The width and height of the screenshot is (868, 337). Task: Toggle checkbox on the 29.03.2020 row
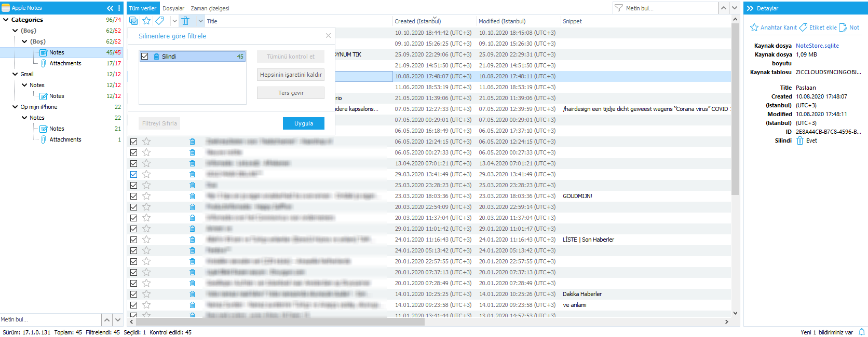coord(133,174)
